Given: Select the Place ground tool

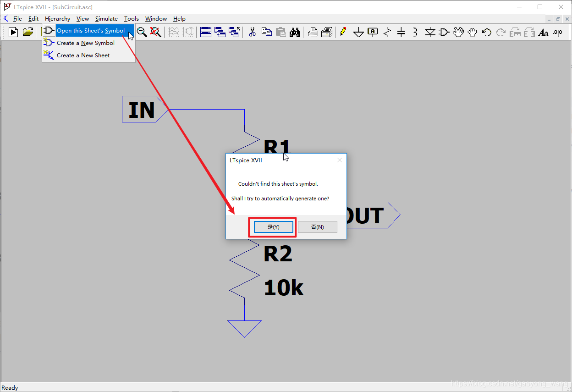Looking at the screenshot, I should (359, 32).
